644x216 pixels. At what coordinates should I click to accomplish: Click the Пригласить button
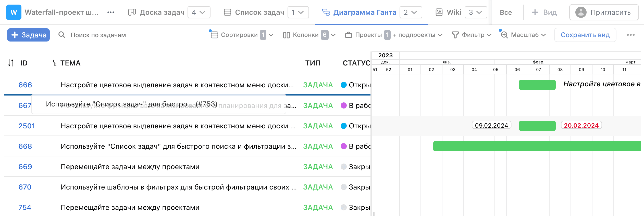(604, 12)
